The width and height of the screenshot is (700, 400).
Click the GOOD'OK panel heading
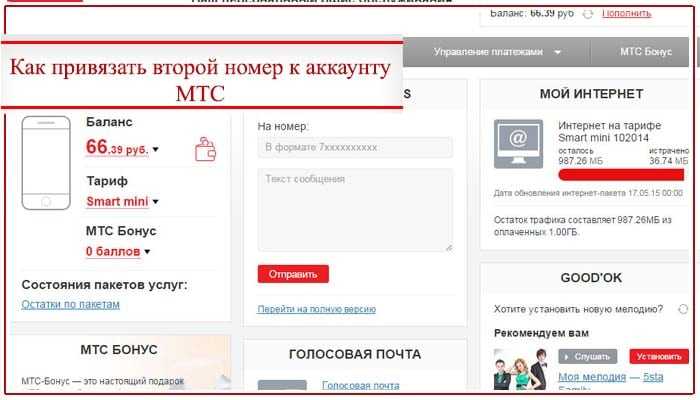[591, 278]
